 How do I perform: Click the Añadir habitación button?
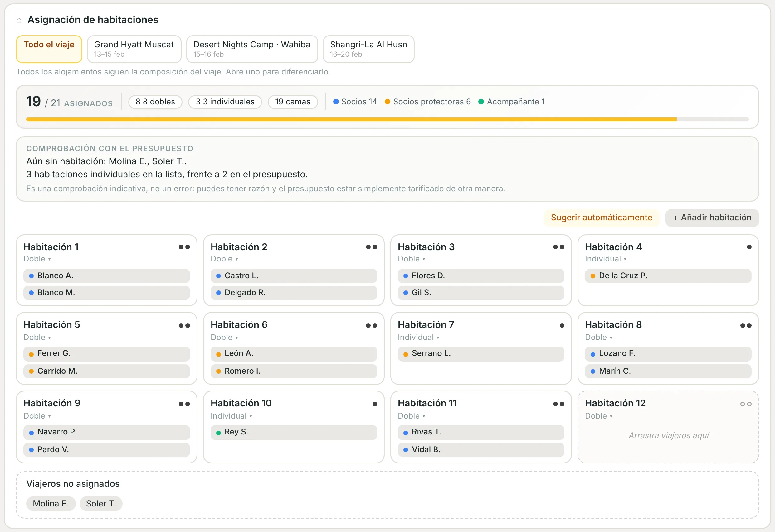pyautogui.click(x=712, y=218)
